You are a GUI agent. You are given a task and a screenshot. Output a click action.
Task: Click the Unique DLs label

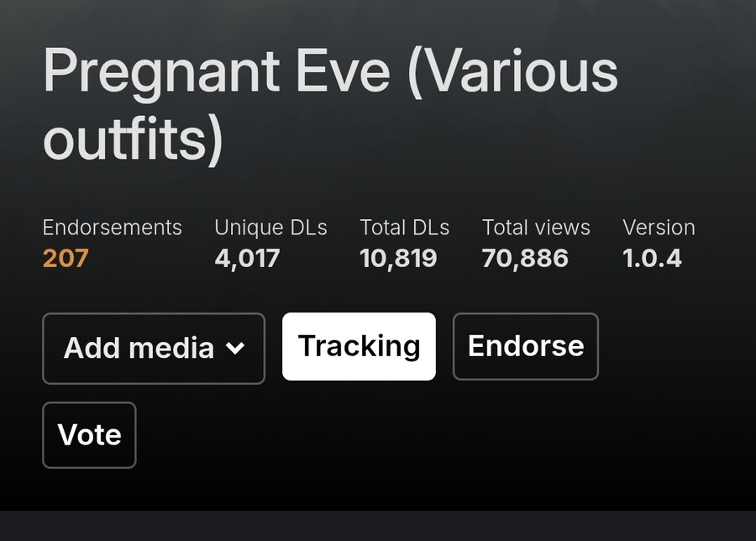click(x=271, y=228)
